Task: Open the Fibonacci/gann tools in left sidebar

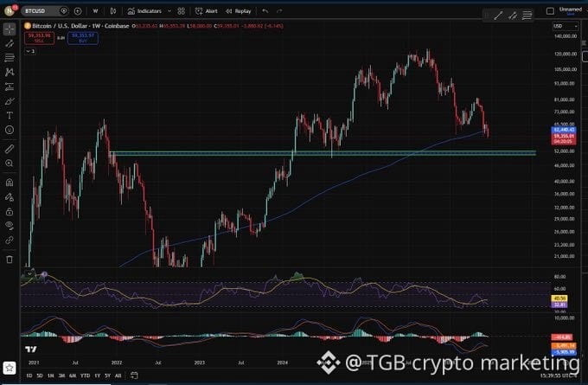Action: 10,57
